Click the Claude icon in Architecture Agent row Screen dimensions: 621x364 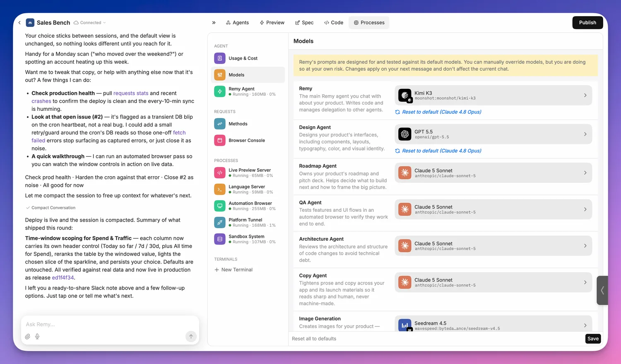pyautogui.click(x=404, y=246)
